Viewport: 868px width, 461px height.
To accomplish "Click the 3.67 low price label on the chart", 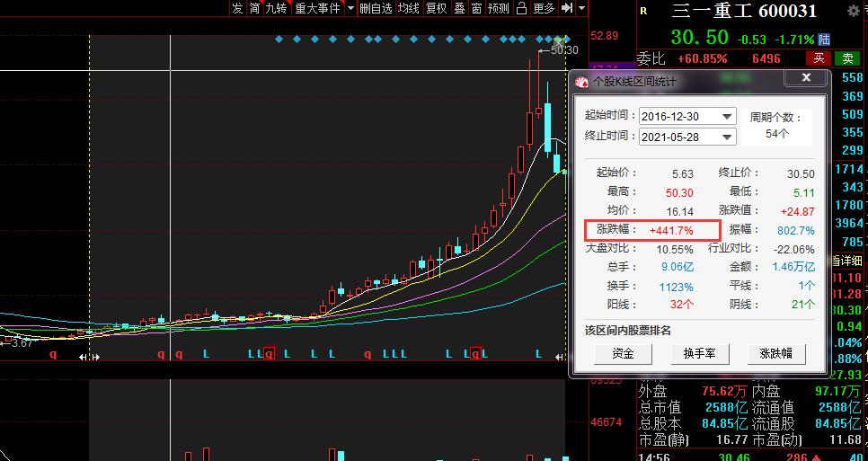I will (22, 343).
